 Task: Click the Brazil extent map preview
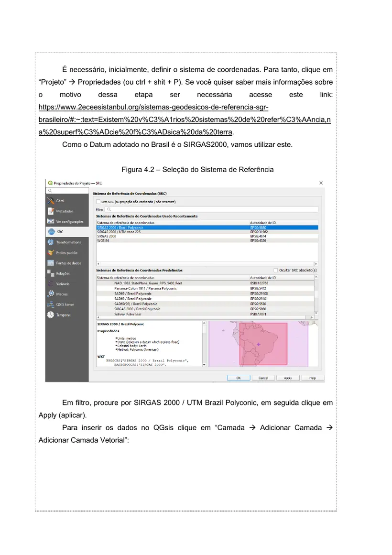click(x=263, y=344)
